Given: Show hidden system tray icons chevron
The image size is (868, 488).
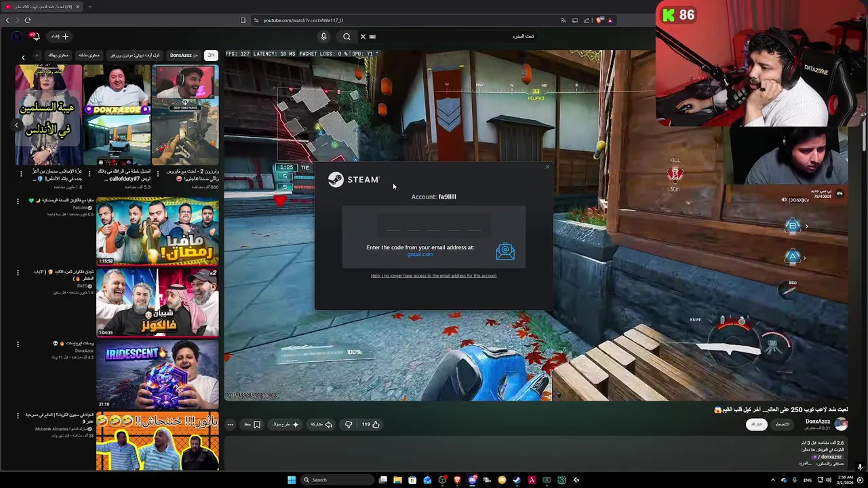Looking at the screenshot, I should (772, 480).
